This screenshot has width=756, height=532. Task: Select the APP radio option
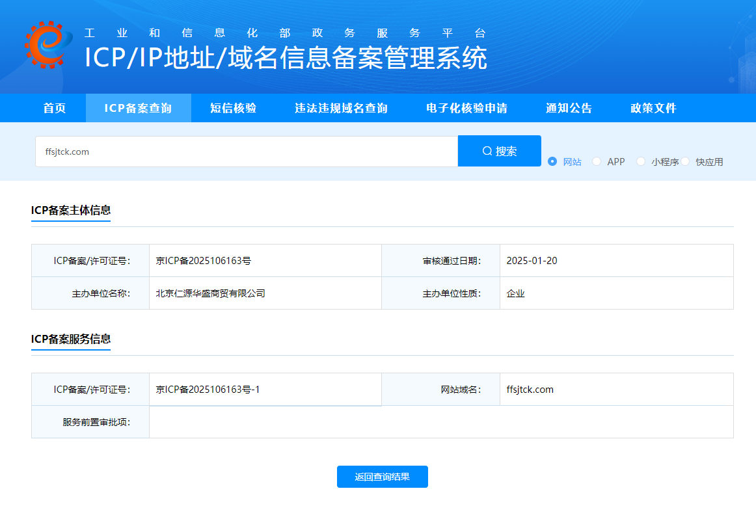coord(597,161)
